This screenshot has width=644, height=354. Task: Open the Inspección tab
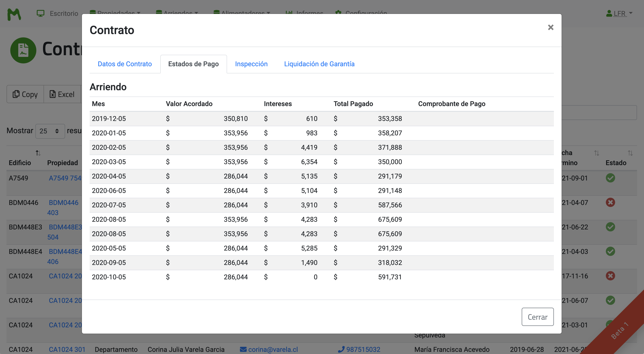[251, 64]
